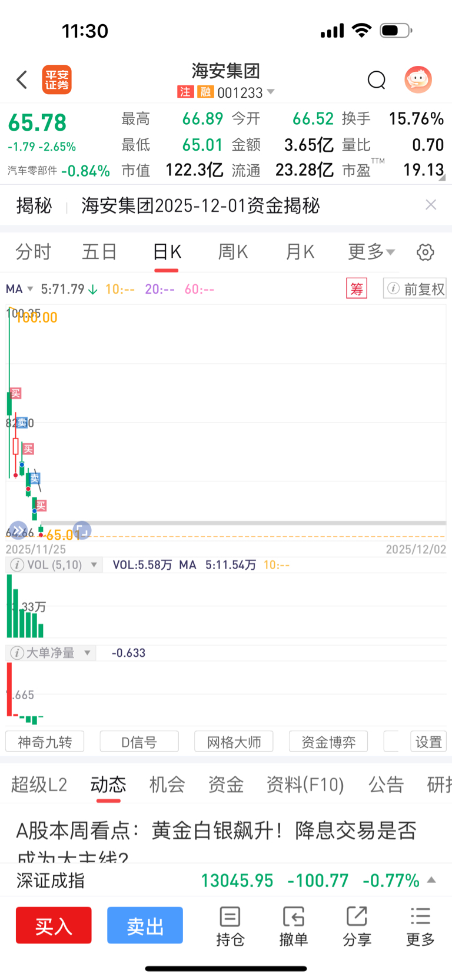
Task: Select the 日K chart tab
Action: [x=167, y=252]
